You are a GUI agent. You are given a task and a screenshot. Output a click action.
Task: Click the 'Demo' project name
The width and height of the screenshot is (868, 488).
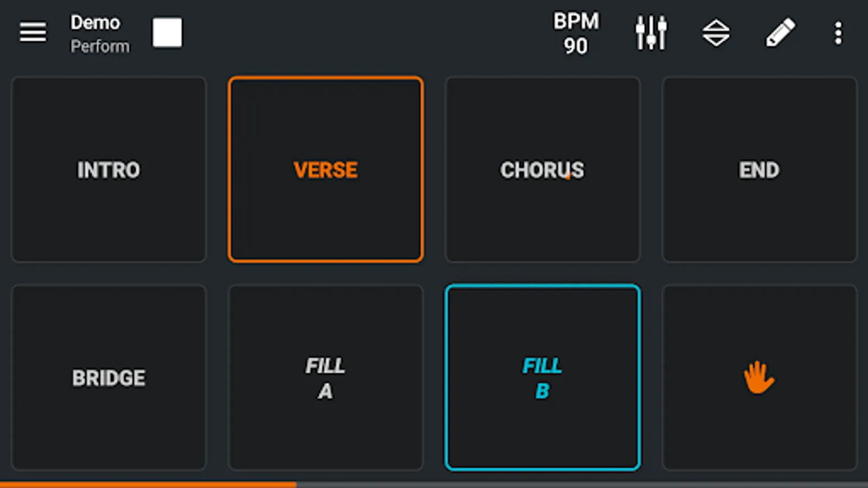point(95,23)
